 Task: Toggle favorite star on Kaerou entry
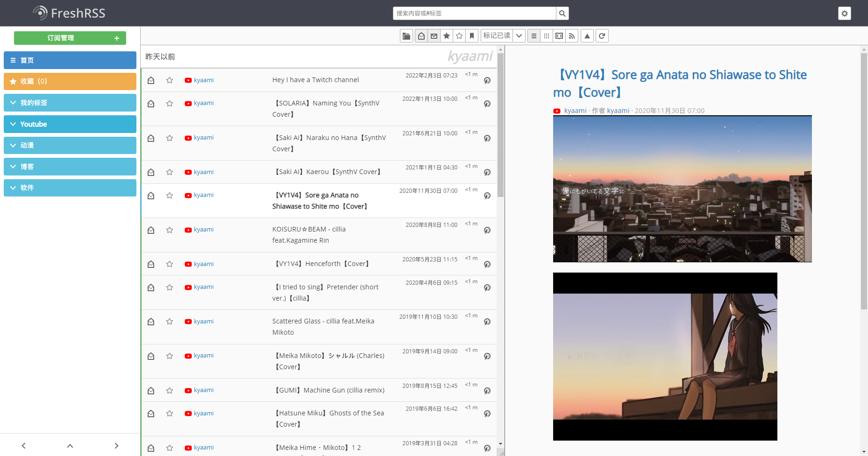tap(170, 172)
